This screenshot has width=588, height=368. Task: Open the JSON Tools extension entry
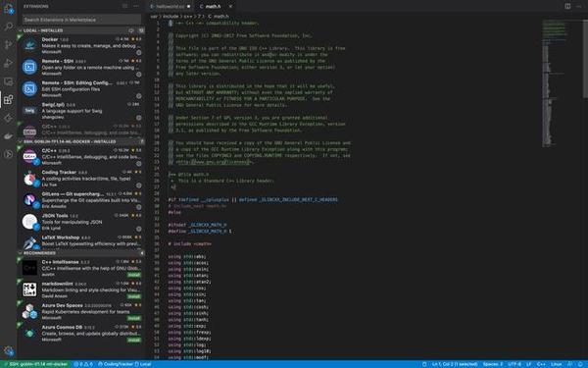tap(81, 222)
